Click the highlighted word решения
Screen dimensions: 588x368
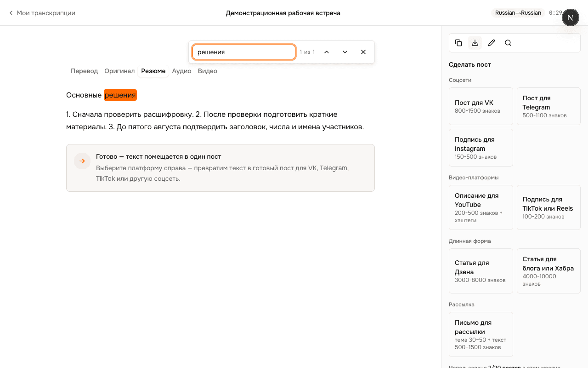(x=120, y=95)
